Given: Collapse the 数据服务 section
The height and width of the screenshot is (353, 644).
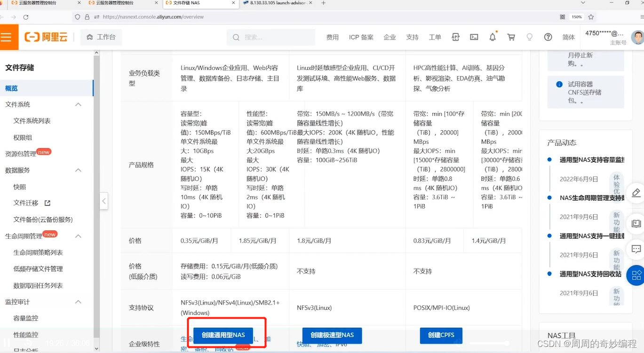Looking at the screenshot, I should (x=78, y=170).
